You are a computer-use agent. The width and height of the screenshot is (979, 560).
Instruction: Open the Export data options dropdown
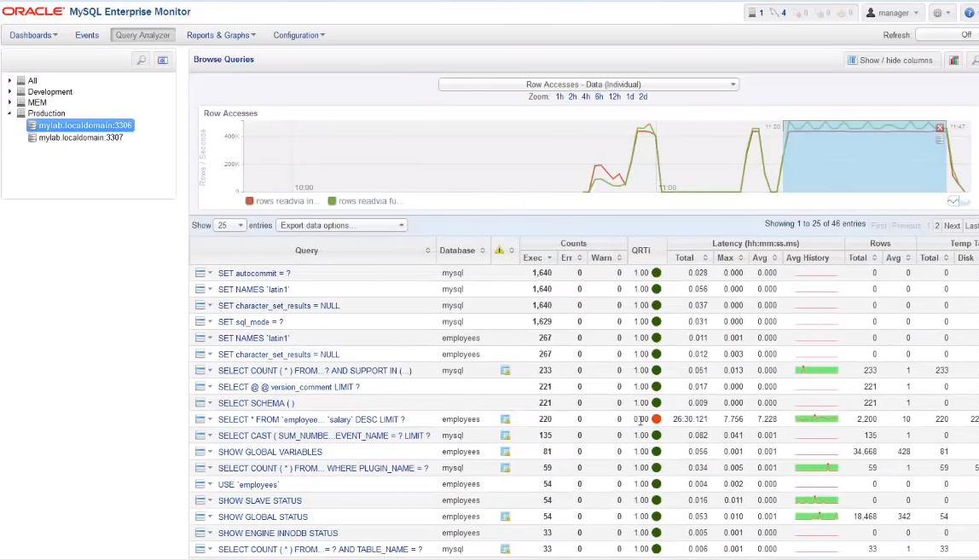coord(342,226)
